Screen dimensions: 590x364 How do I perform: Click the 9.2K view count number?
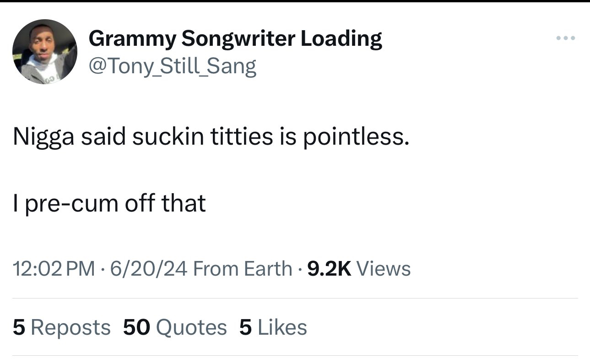[330, 268]
